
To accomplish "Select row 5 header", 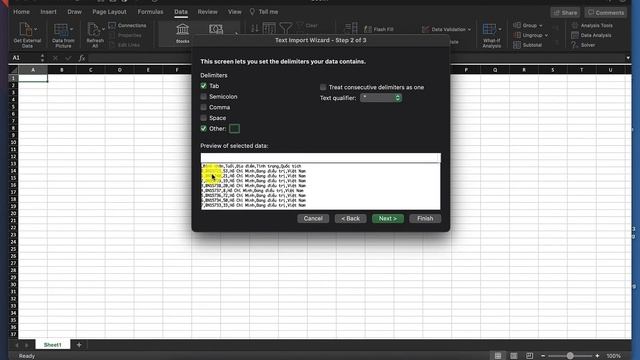I will click(13, 107).
